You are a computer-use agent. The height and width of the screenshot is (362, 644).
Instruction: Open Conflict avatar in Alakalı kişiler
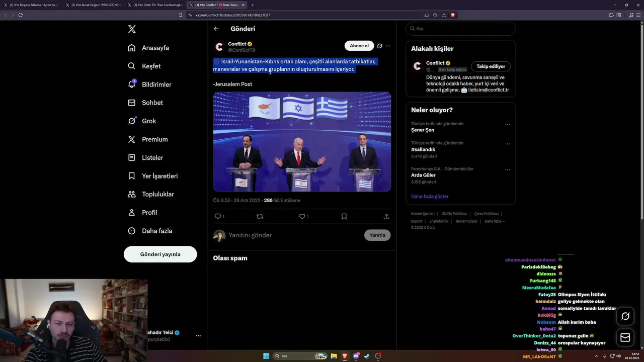pyautogui.click(x=417, y=66)
